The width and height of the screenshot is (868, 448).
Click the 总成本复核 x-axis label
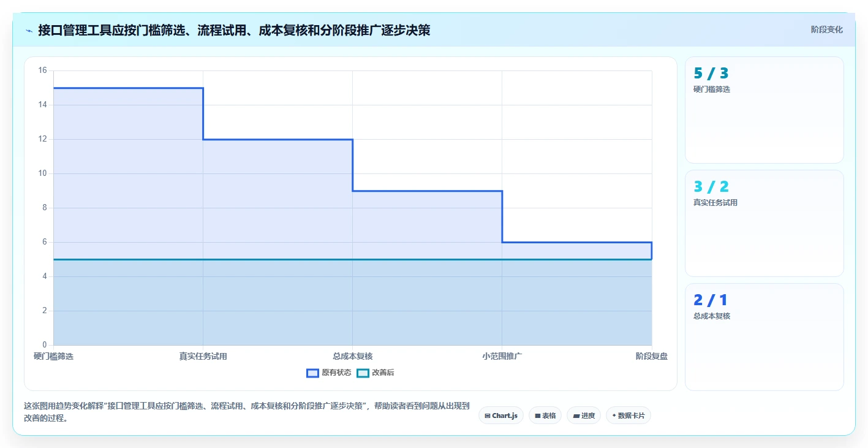pos(353,356)
